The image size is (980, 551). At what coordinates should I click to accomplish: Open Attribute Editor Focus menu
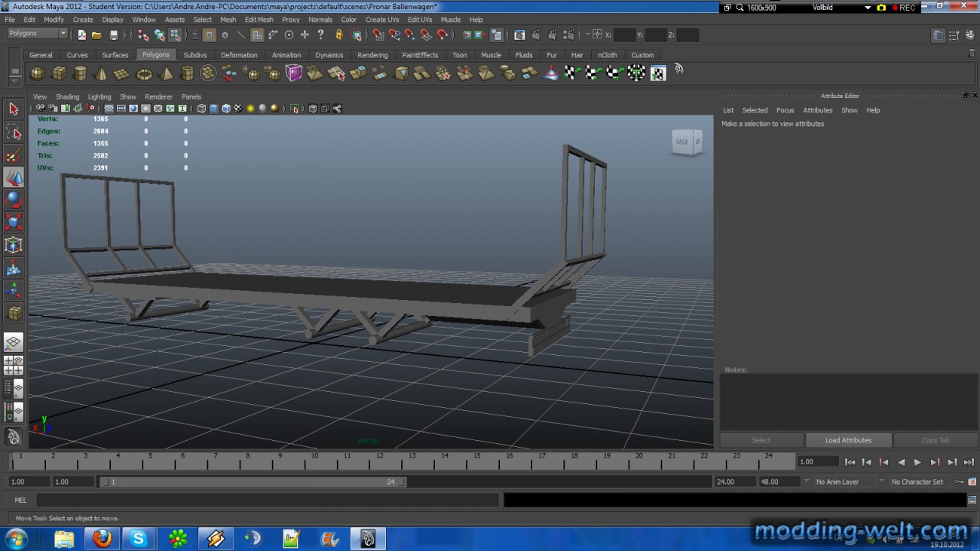[785, 110]
